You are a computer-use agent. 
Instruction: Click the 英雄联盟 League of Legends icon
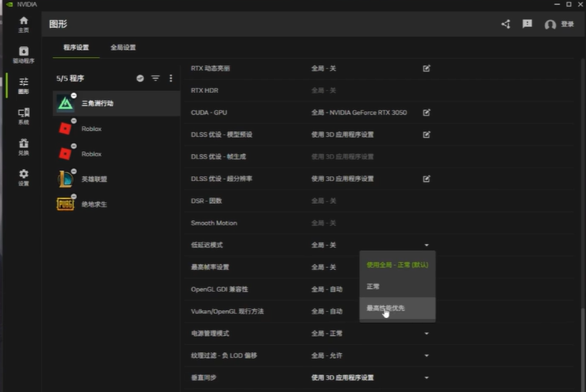coord(66,179)
